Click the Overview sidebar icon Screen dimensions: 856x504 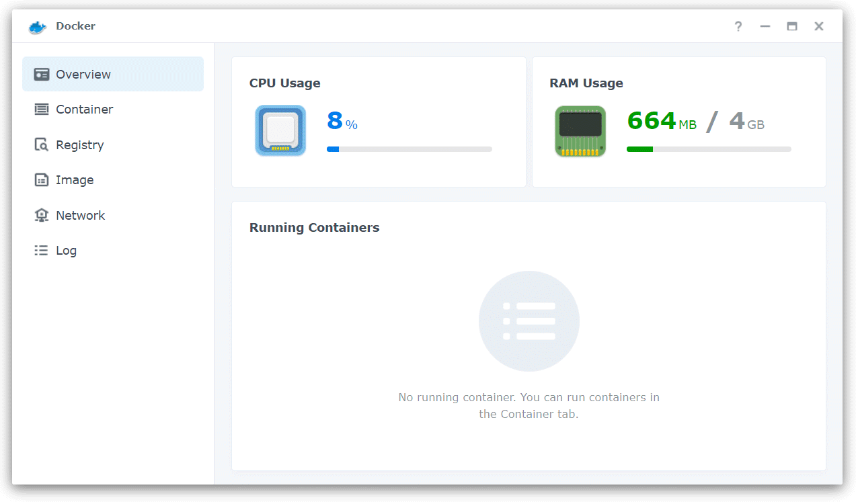pos(42,75)
